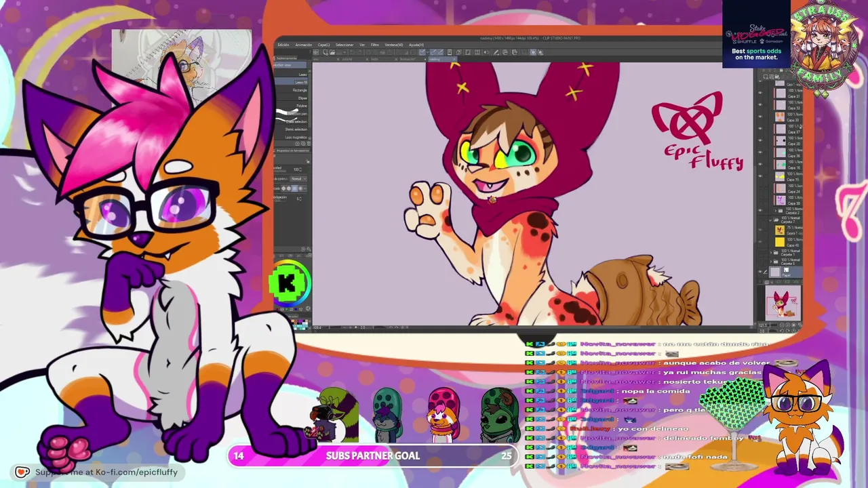Select the Selection pen sub tool
Viewport: 868px width, 488px height.
[293, 113]
